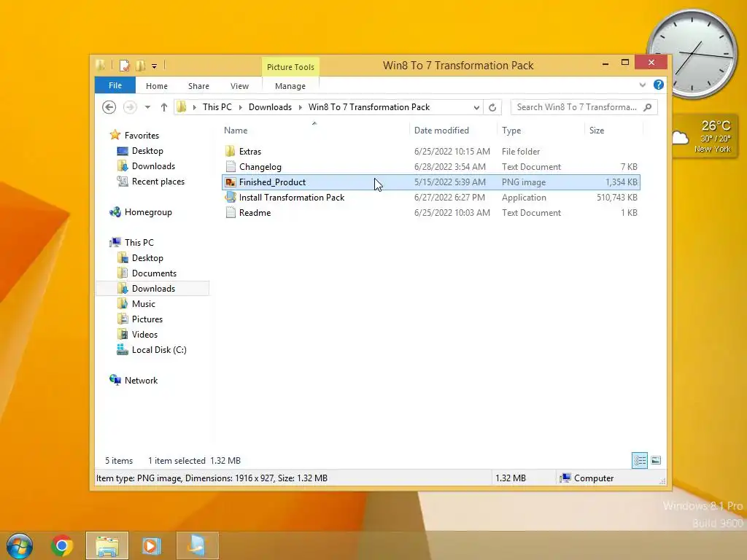Click the search box field
This screenshot has width=747, height=560.
[x=576, y=107]
